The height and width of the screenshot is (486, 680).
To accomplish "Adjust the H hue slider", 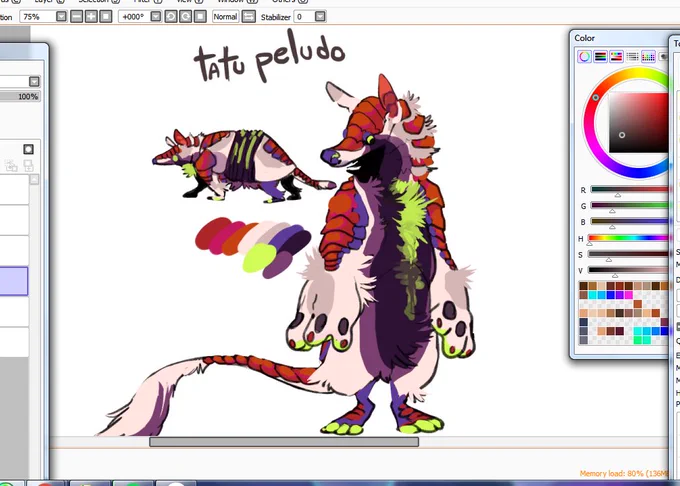I will click(628, 238).
